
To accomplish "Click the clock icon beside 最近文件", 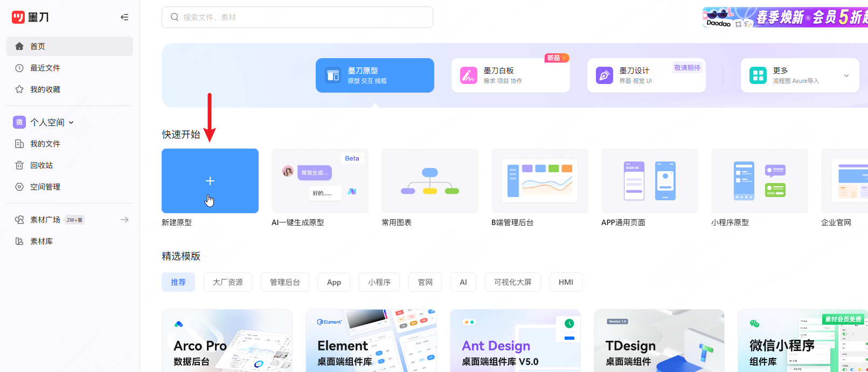I will click(x=19, y=68).
